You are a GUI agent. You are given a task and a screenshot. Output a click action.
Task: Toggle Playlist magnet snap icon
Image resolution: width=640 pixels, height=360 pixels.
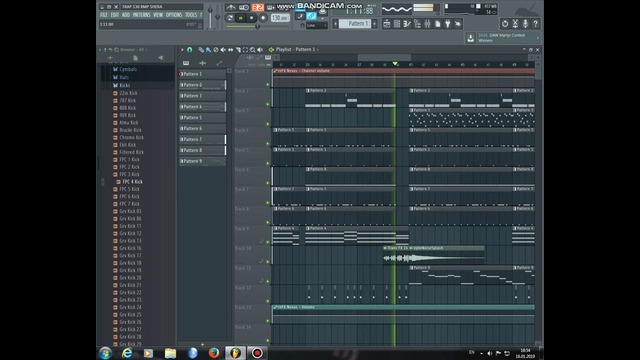tap(189, 49)
